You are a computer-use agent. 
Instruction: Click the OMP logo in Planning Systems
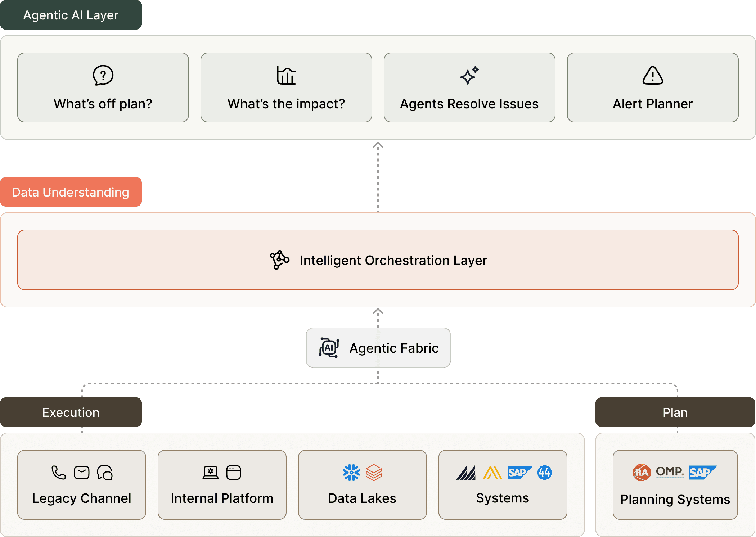coord(670,472)
